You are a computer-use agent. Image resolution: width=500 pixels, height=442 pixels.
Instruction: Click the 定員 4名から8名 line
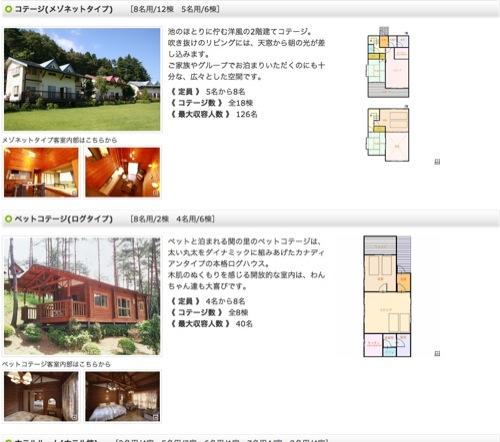tap(208, 301)
